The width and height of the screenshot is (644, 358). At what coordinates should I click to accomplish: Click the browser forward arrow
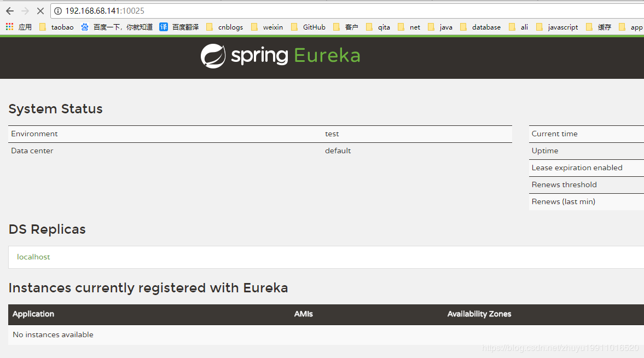pyautogui.click(x=25, y=11)
